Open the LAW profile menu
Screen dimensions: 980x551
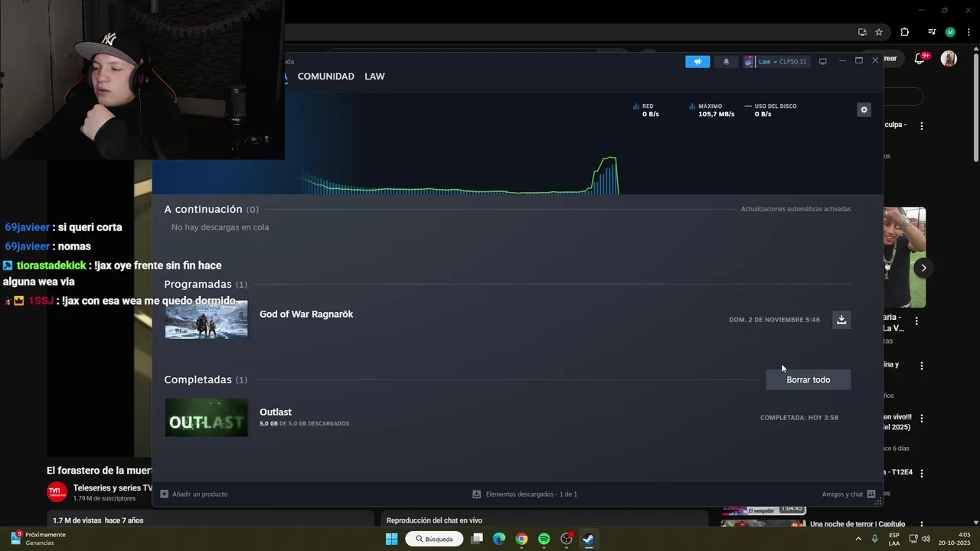pyautogui.click(x=374, y=77)
